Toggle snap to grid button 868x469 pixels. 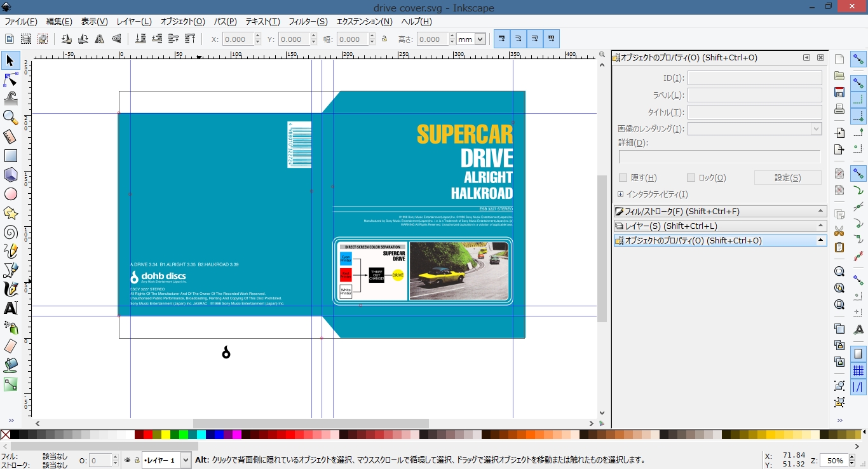tap(858, 370)
